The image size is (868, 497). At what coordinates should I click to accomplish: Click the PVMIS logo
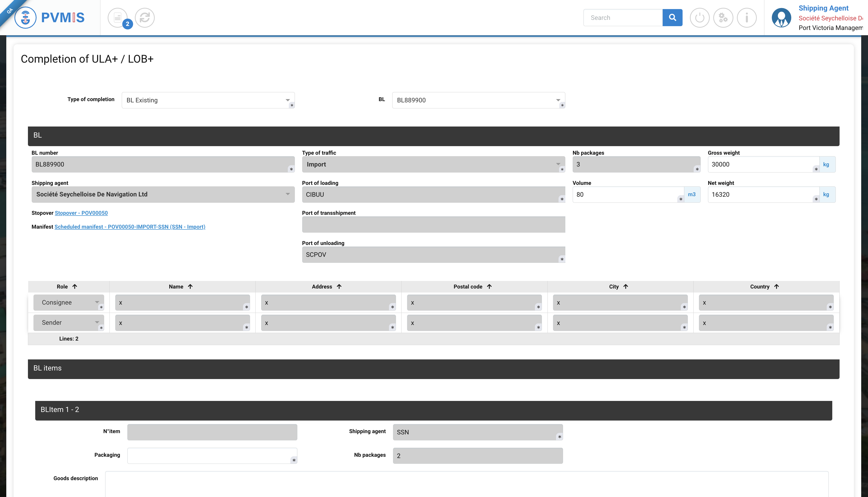50,17
